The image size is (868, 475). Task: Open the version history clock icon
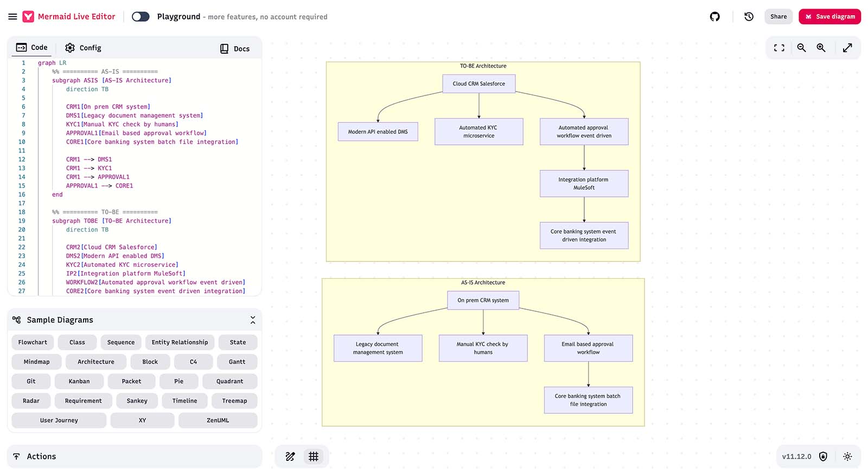tap(749, 17)
